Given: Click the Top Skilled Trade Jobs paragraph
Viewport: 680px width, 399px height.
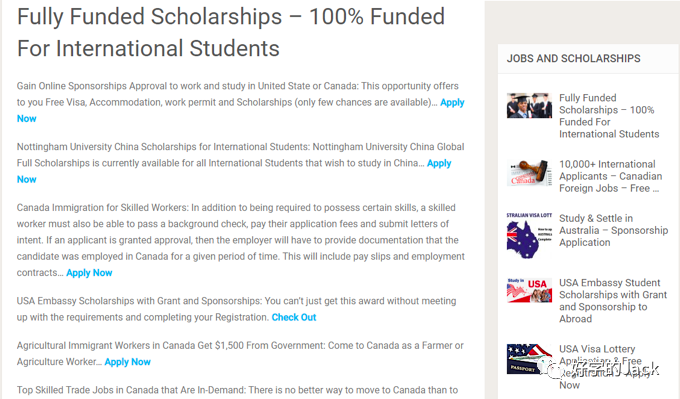Looking at the screenshot, I should point(237,390).
